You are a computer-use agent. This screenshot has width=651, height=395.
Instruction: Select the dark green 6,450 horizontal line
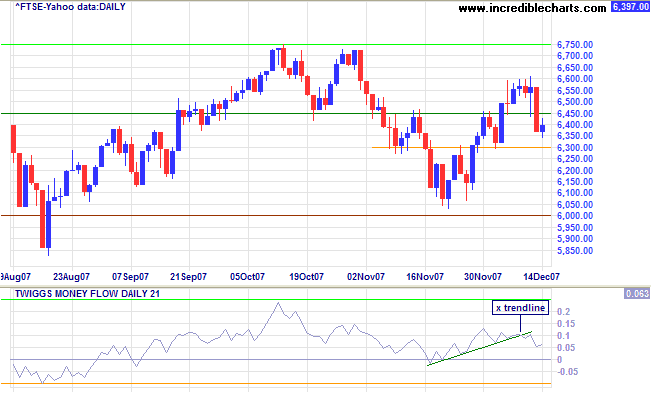click(276, 113)
